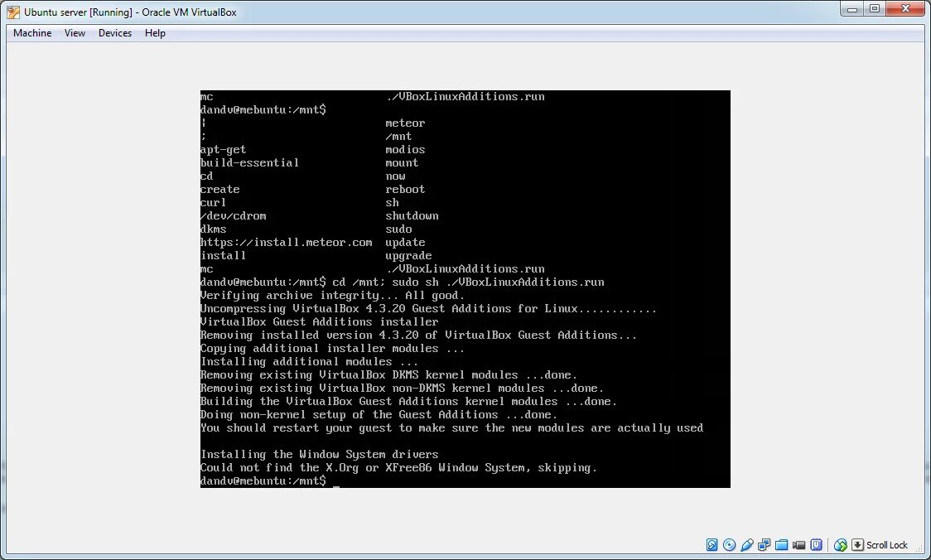Open the hard disk activity indicator
The height and width of the screenshot is (560, 931).
(712, 544)
